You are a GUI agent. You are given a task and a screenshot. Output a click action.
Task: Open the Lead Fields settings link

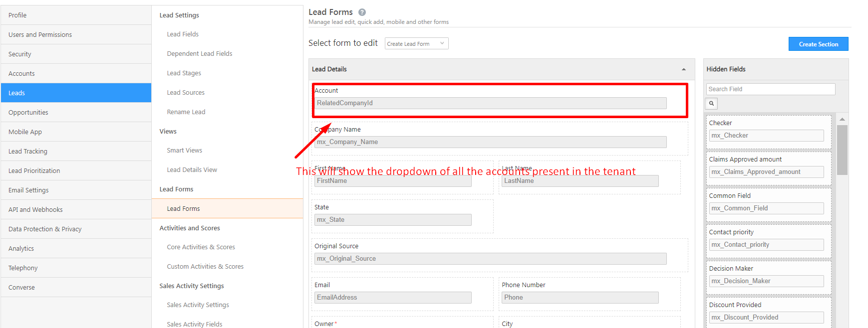click(x=183, y=34)
